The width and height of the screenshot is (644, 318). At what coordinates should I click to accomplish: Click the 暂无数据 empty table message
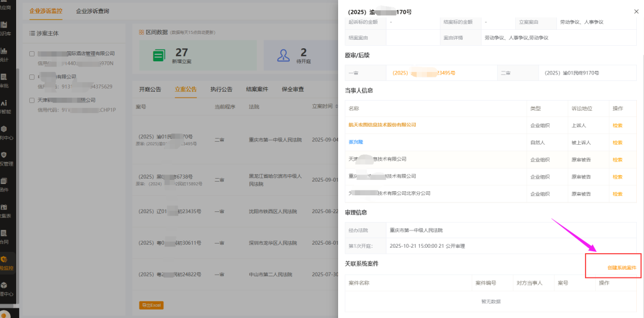tap(491, 301)
